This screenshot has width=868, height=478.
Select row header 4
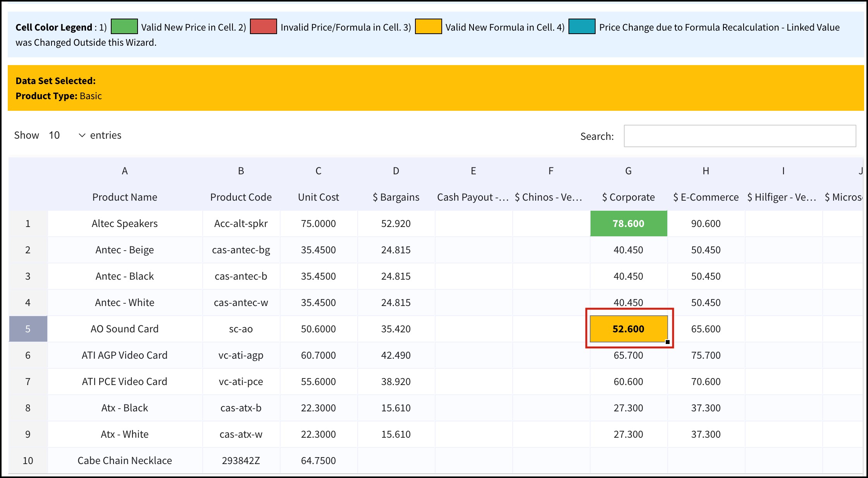pos(28,303)
